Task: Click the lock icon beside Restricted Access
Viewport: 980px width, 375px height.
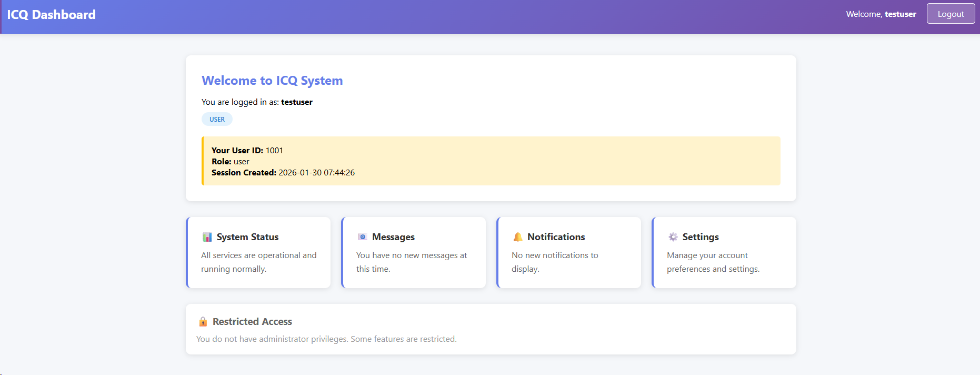Action: (x=203, y=322)
